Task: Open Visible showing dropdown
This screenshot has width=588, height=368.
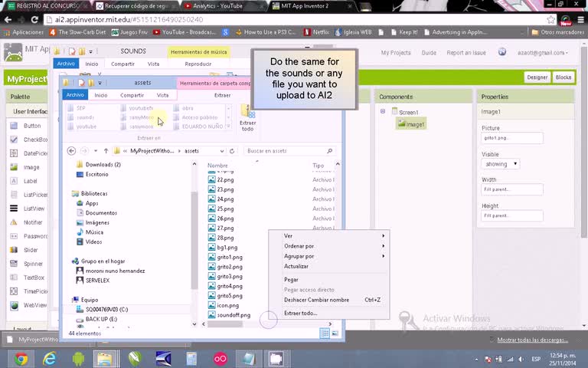Action: [501, 164]
